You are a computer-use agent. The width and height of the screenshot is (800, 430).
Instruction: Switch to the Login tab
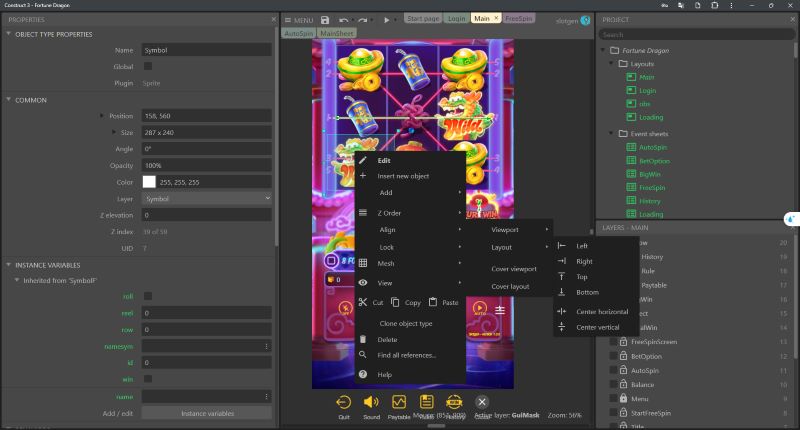point(457,18)
